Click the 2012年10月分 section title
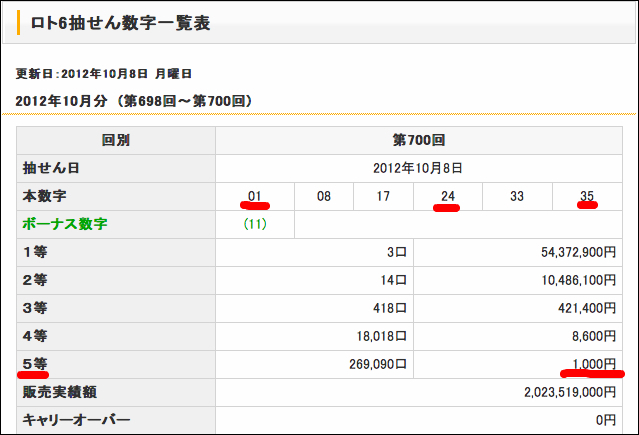639x435 pixels. coord(134,101)
